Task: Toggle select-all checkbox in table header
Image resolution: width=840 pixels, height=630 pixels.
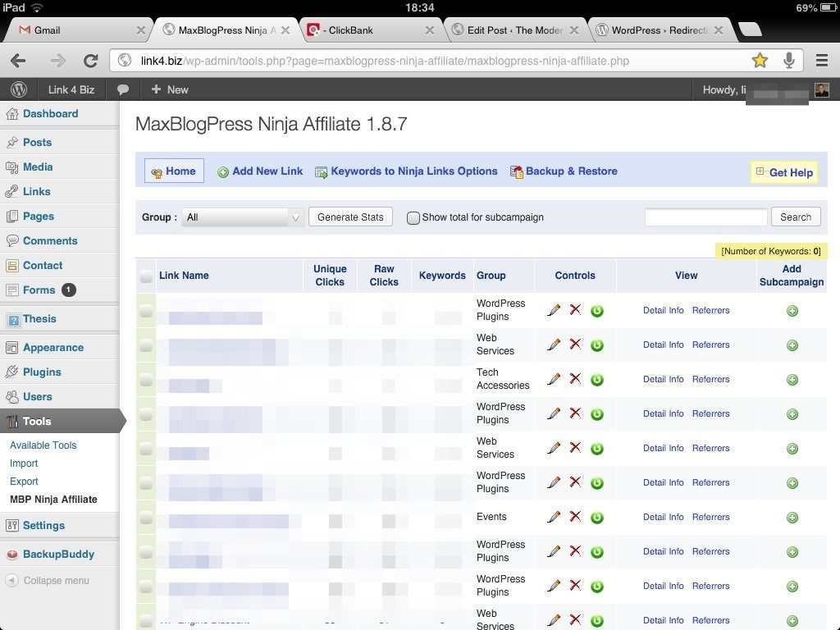Action: [x=146, y=276]
